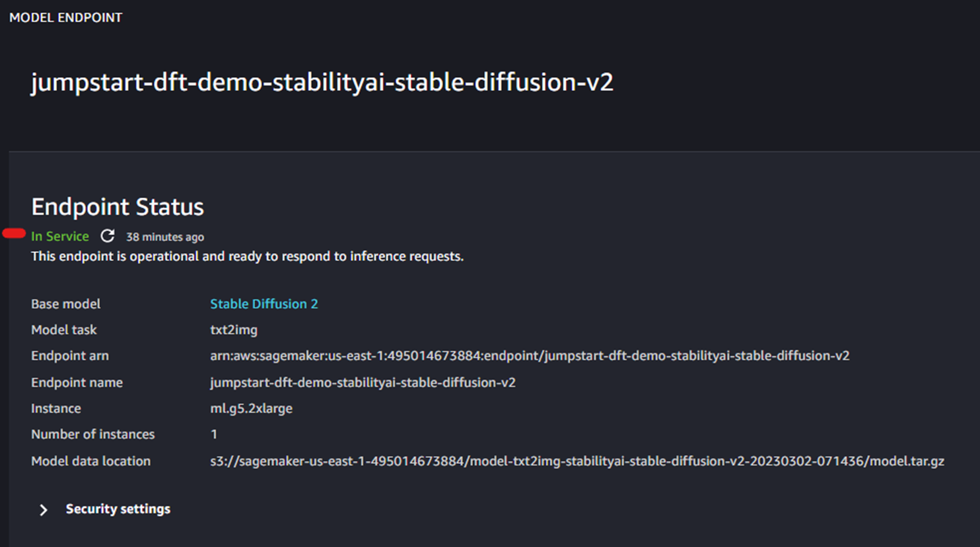Click the Endpoint Status heading

point(118,207)
